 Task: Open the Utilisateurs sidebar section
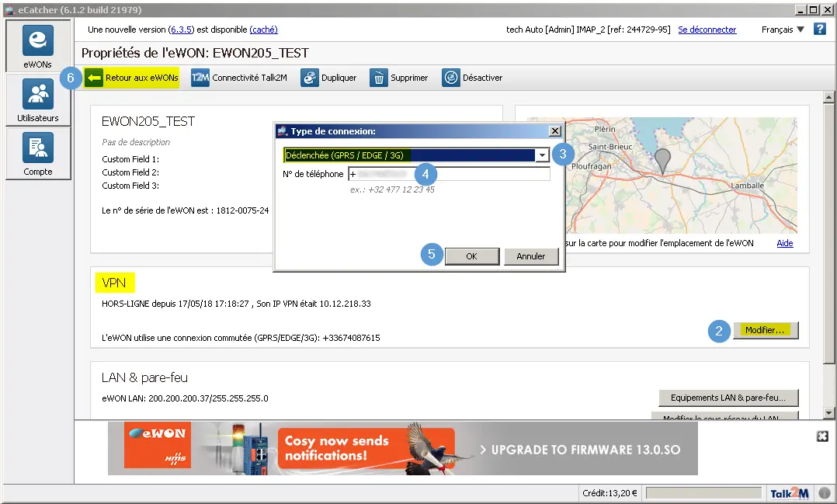point(38,100)
